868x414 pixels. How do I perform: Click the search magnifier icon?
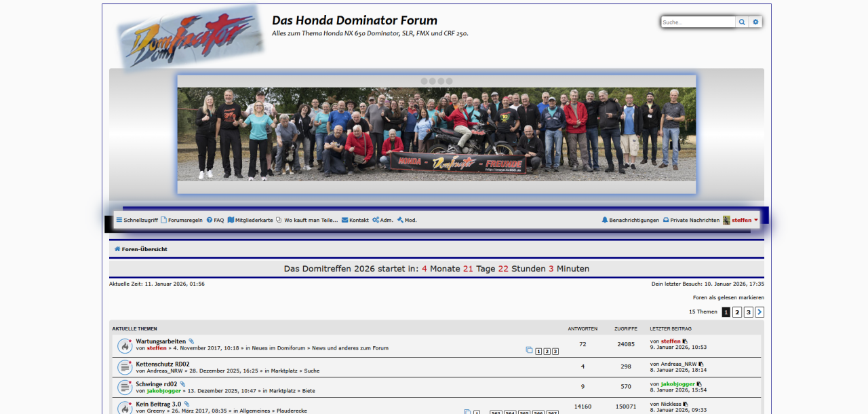[742, 22]
